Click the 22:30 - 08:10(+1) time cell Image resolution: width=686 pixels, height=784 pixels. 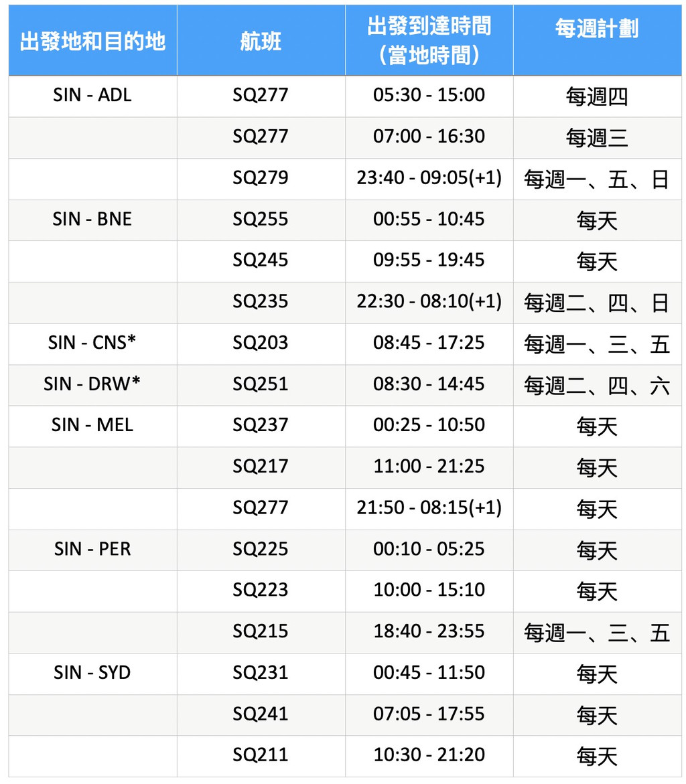point(429,303)
